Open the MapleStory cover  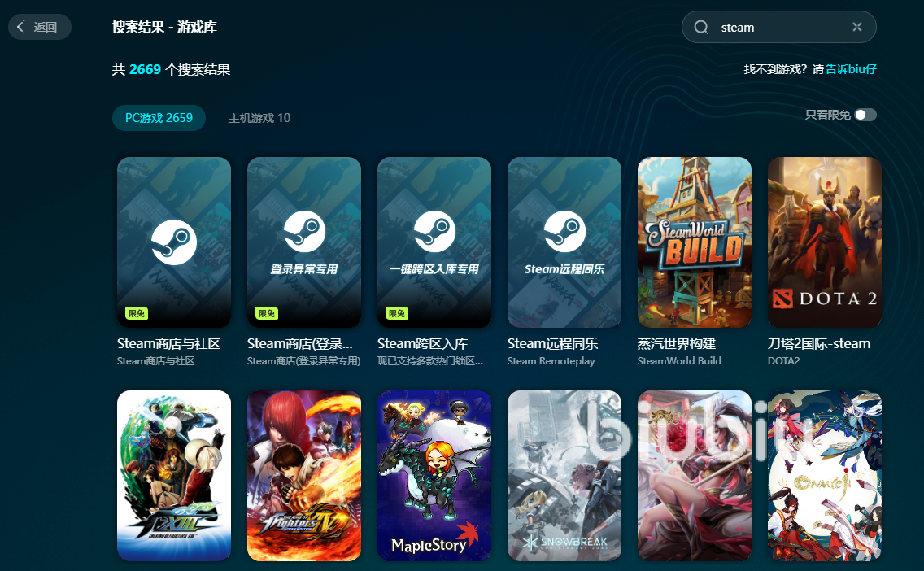[434, 476]
